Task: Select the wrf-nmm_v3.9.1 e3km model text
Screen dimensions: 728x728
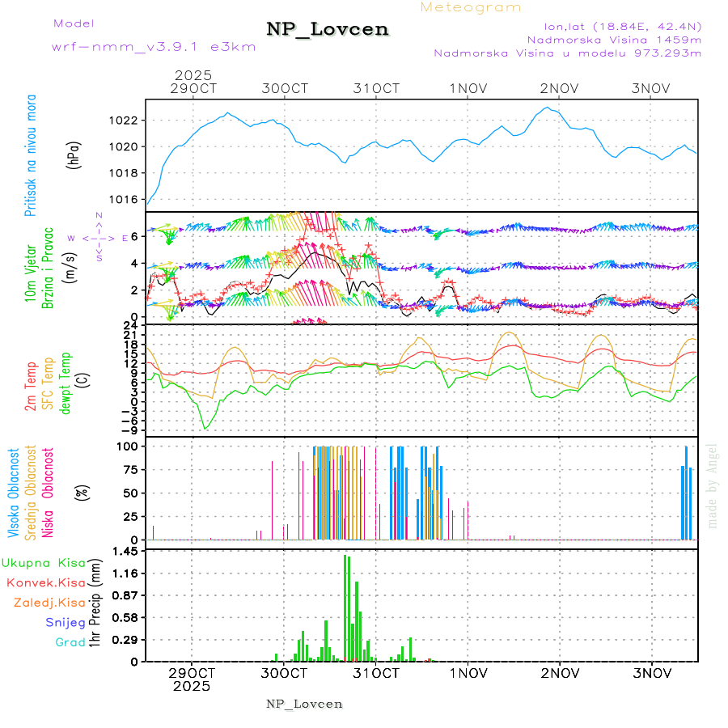Action: [x=154, y=46]
